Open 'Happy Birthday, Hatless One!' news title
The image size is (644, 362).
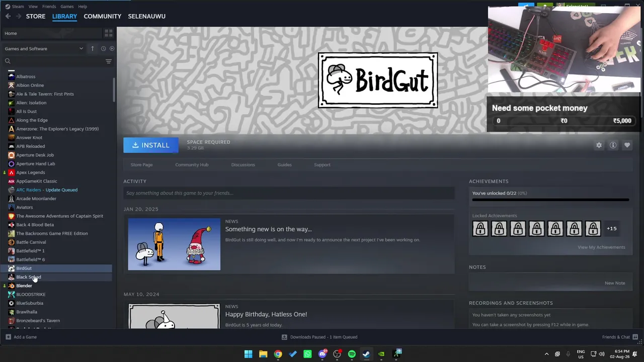pos(266,314)
